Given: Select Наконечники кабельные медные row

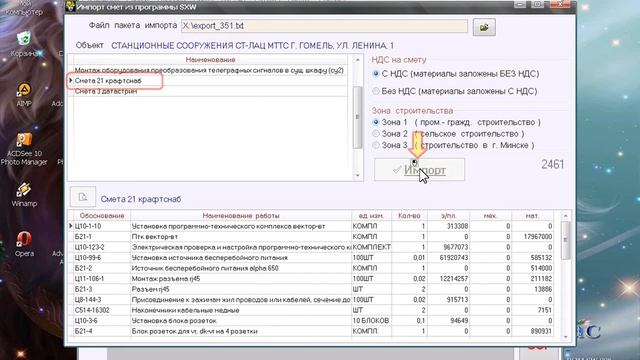Looking at the screenshot, I should [x=312, y=310].
